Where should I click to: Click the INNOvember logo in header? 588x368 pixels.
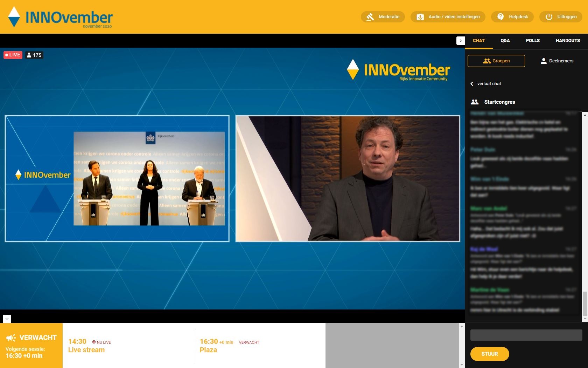(60, 17)
